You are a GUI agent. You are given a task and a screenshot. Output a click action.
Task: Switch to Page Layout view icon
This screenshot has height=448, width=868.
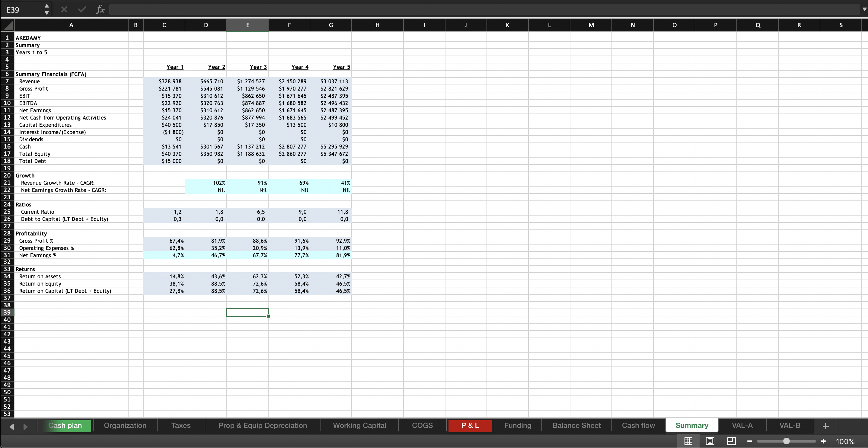tap(710, 441)
